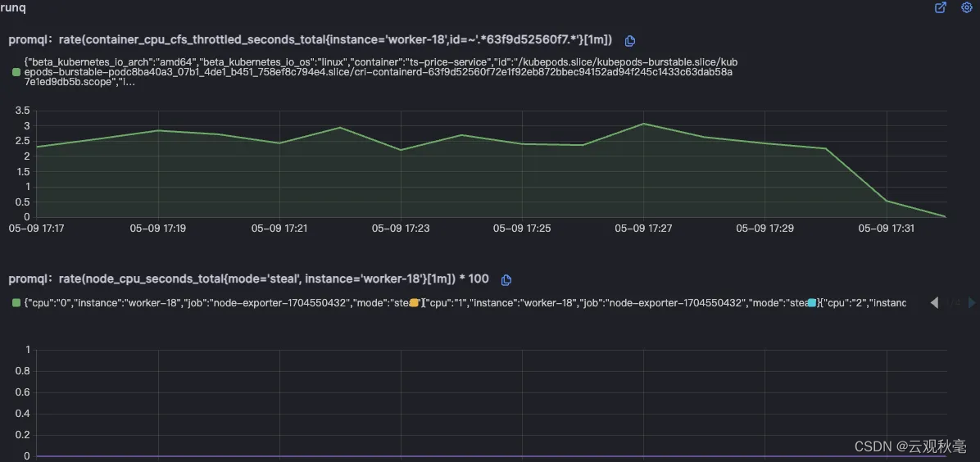Open the runq panel in new window

(940, 7)
